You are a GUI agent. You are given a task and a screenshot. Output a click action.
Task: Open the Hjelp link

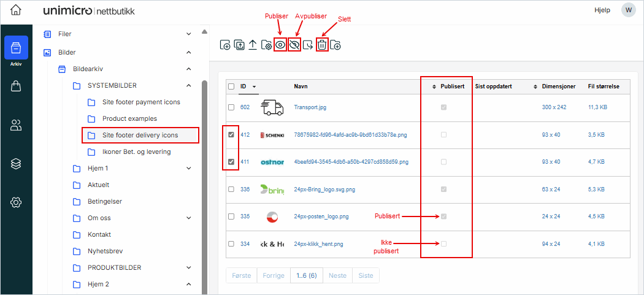tap(603, 10)
